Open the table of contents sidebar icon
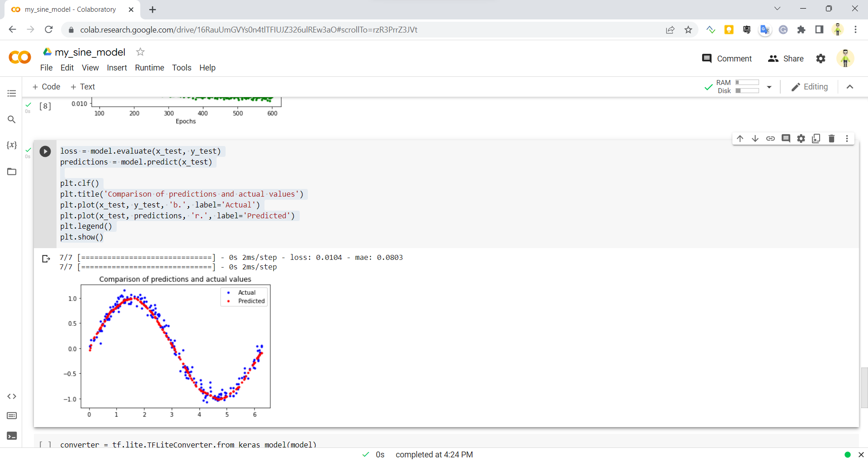 [x=12, y=94]
